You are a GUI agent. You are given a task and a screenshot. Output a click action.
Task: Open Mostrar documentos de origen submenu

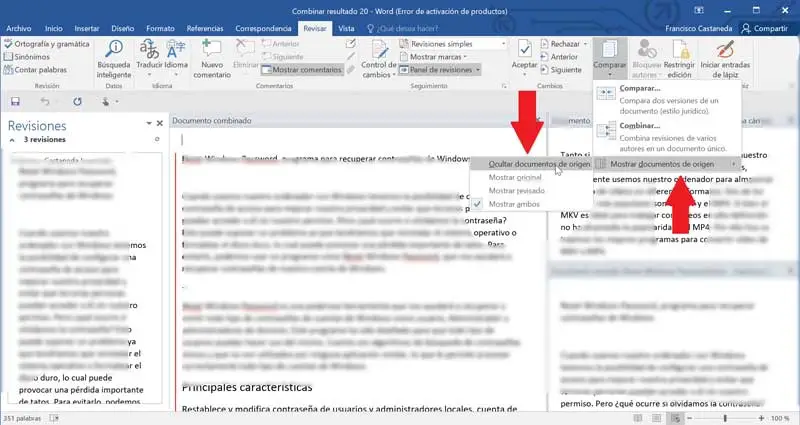click(x=667, y=164)
